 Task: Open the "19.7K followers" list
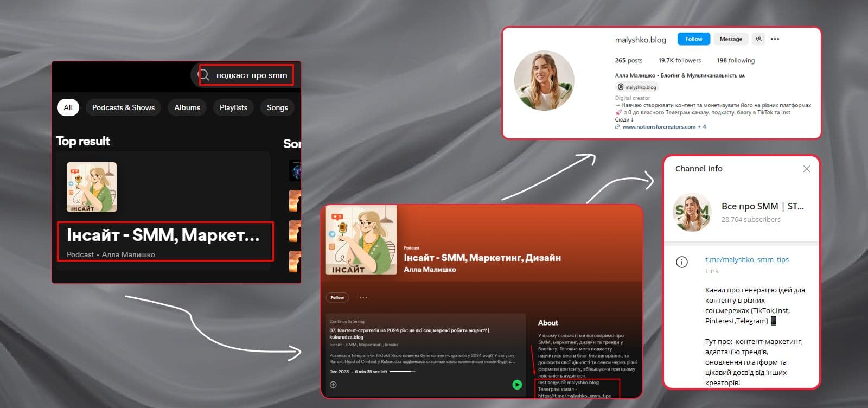pyautogui.click(x=680, y=60)
